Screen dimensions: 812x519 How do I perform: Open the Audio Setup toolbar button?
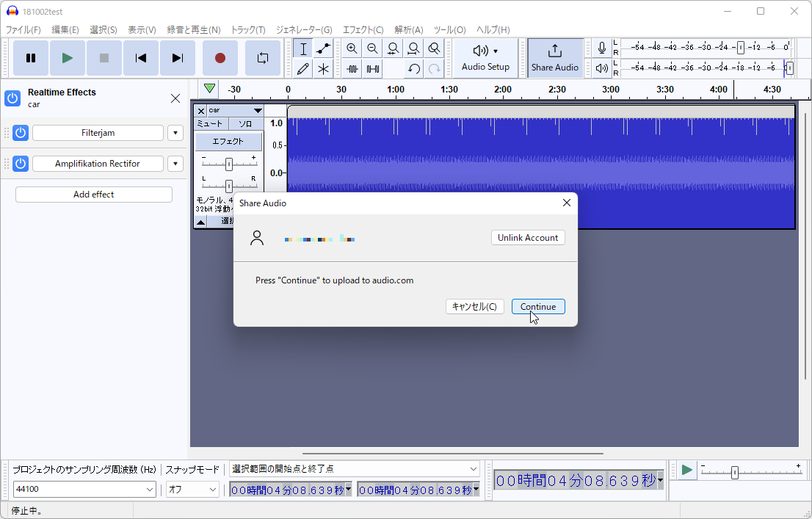pyautogui.click(x=485, y=58)
